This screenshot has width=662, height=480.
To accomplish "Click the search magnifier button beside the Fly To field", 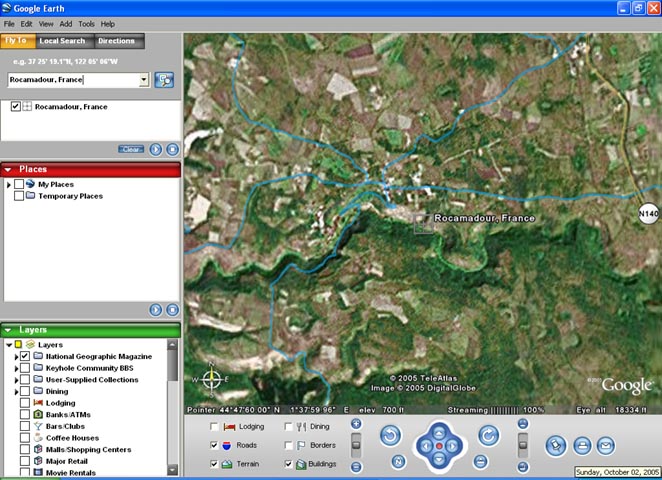I will (164, 80).
